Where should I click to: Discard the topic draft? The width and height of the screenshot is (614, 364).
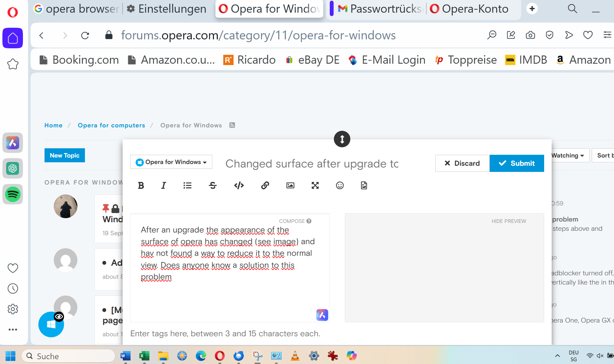462,163
